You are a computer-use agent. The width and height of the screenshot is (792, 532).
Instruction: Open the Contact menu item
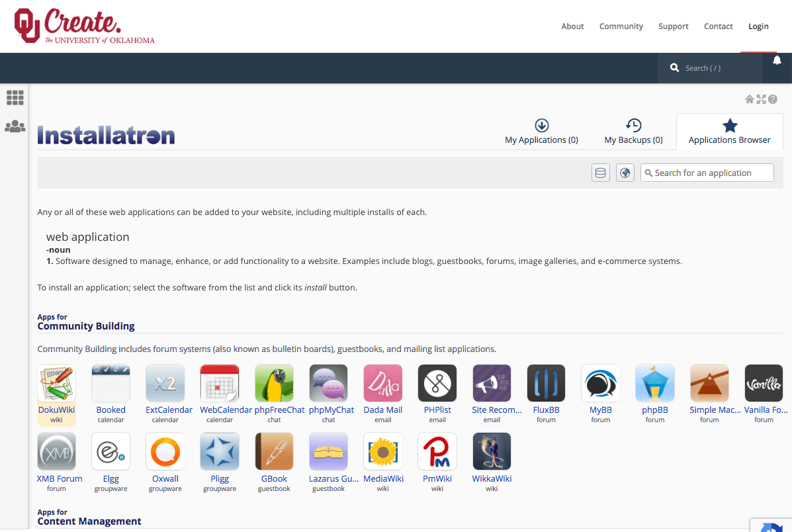click(719, 26)
